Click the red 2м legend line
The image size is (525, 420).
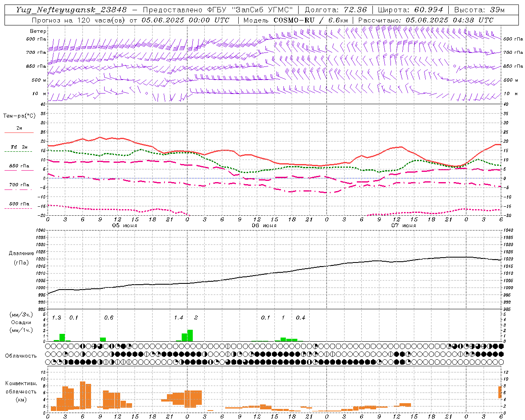click(19, 133)
